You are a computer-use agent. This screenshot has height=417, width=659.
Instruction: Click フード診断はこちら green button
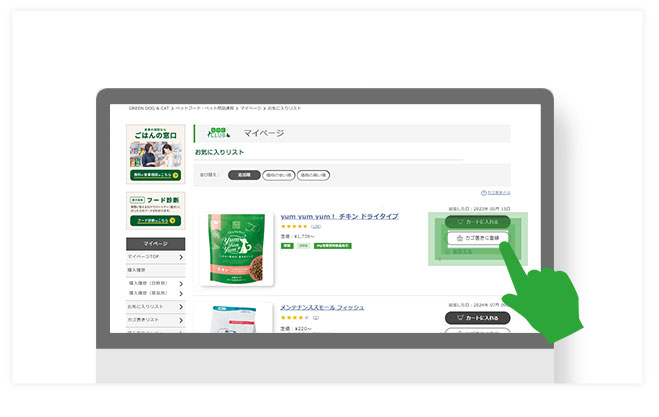pos(156,221)
